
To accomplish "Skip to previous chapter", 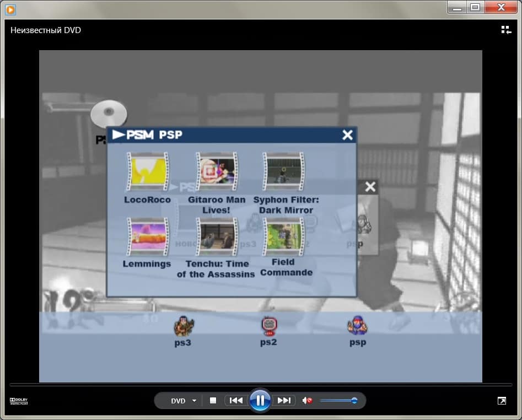I will tap(236, 400).
